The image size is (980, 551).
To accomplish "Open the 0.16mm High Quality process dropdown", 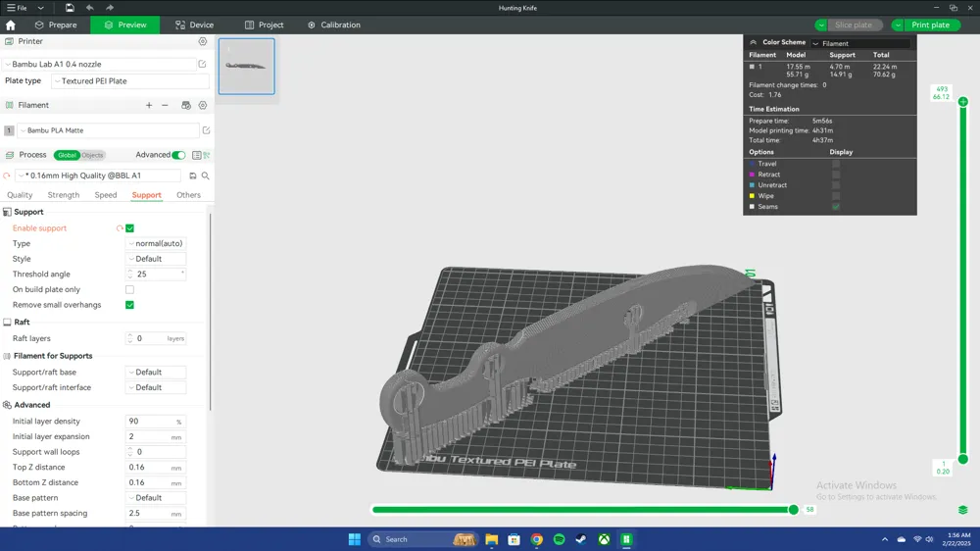I will click(x=99, y=175).
